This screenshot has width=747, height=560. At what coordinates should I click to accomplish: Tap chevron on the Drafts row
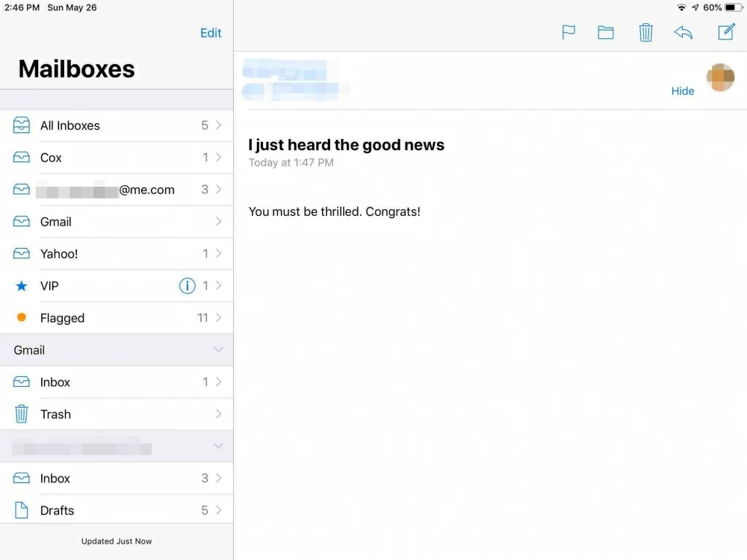pos(219,510)
